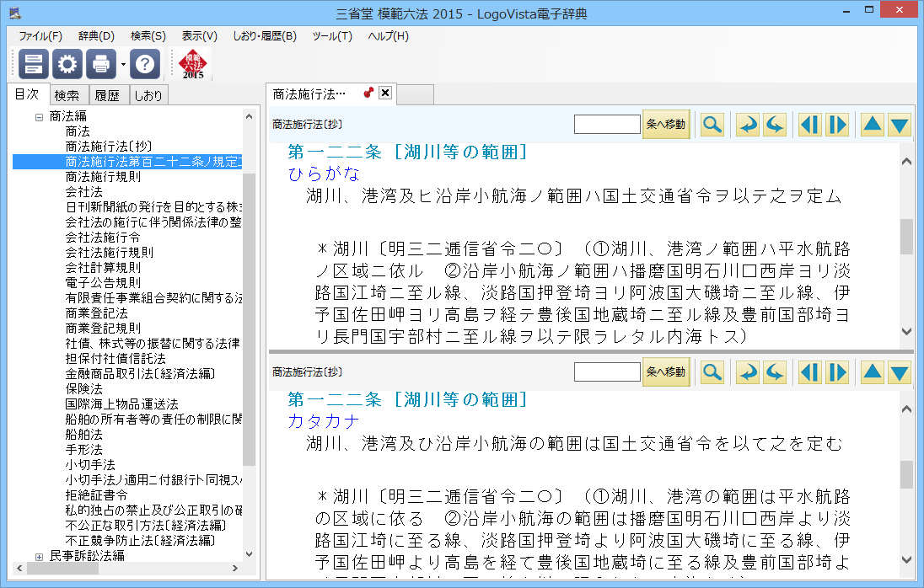The width and height of the screenshot is (924, 588).
Task: Click the 模範六法 2015 dictionary icon
Action: 193,63
